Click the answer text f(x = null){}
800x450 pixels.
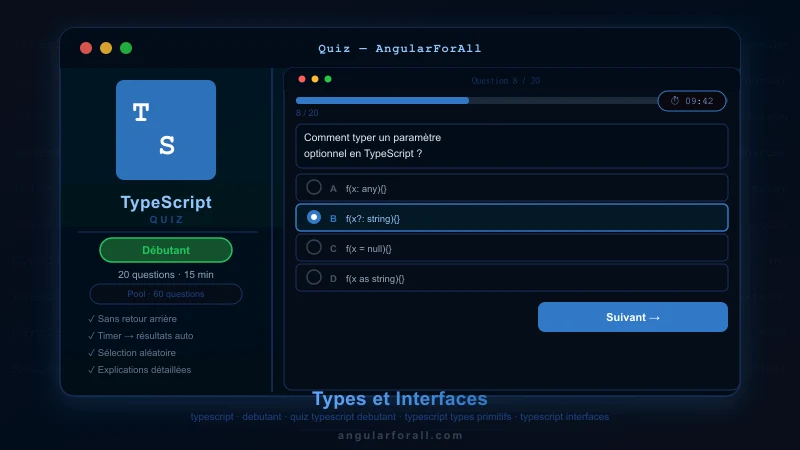tap(368, 249)
